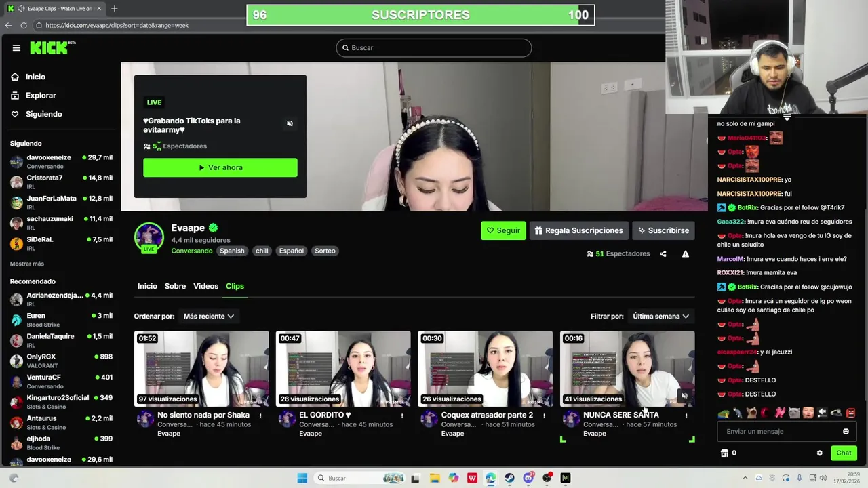Click the share icon next to Espectadores
Image resolution: width=868 pixels, height=488 pixels.
click(x=663, y=254)
